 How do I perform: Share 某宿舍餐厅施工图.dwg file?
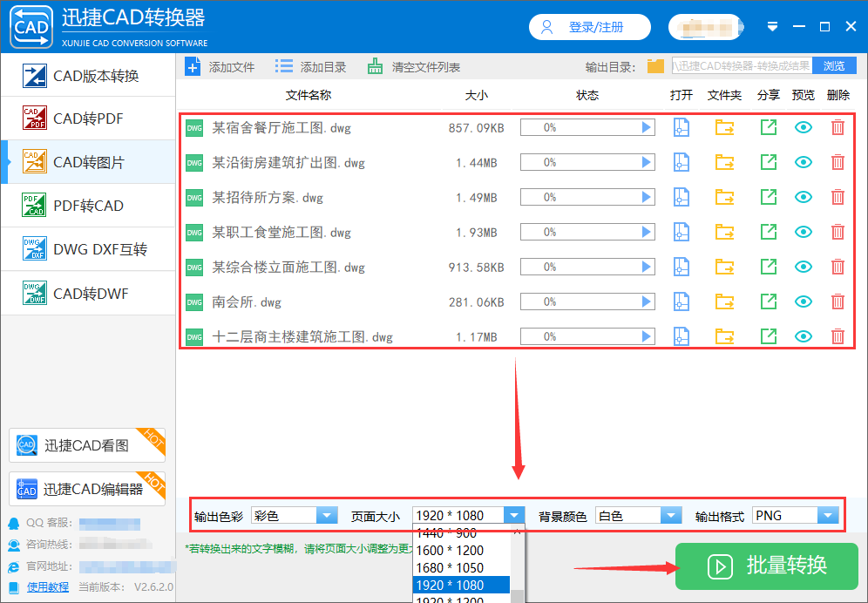pos(769,127)
